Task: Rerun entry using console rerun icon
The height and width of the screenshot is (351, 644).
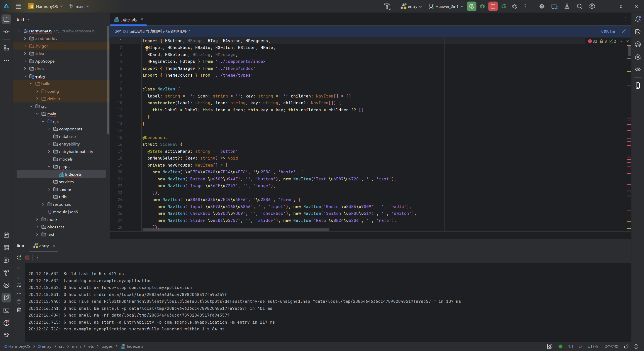Action: tap(19, 258)
